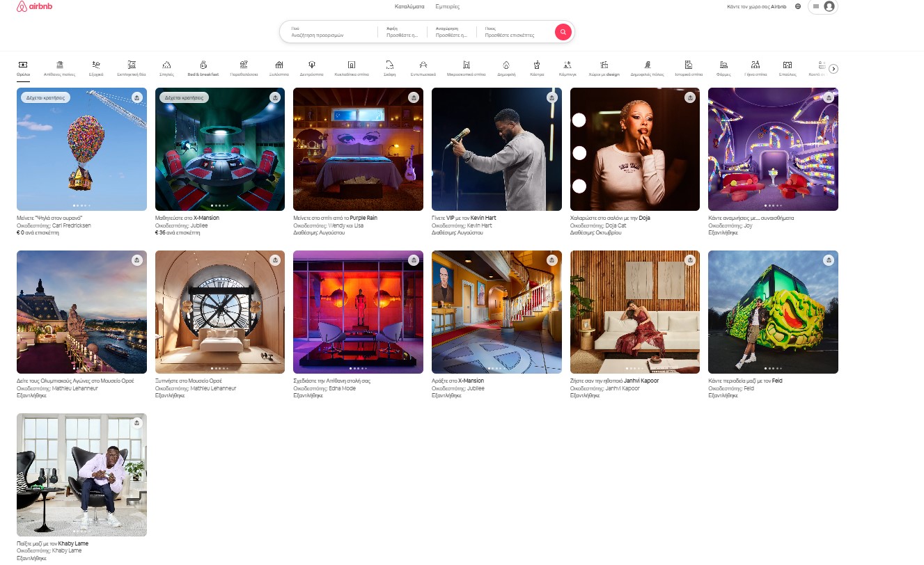Select the Σπηλιές category
Image resolution: width=924 pixels, height=565 pixels.
click(166, 67)
